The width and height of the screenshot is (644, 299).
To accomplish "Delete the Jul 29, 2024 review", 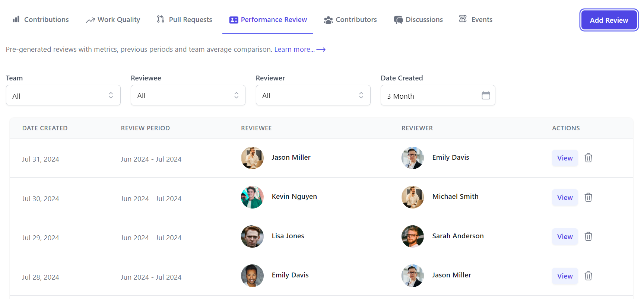I will (x=588, y=236).
